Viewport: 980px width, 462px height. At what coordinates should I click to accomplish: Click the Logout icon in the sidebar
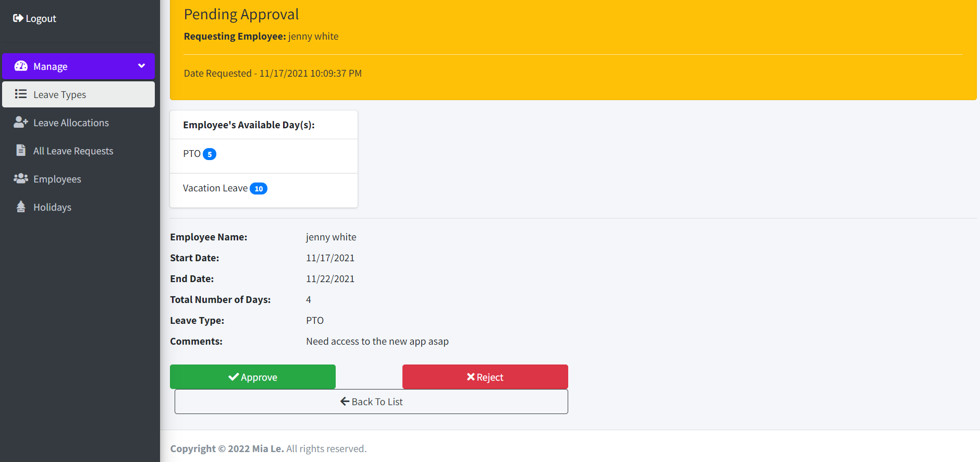pos(19,18)
